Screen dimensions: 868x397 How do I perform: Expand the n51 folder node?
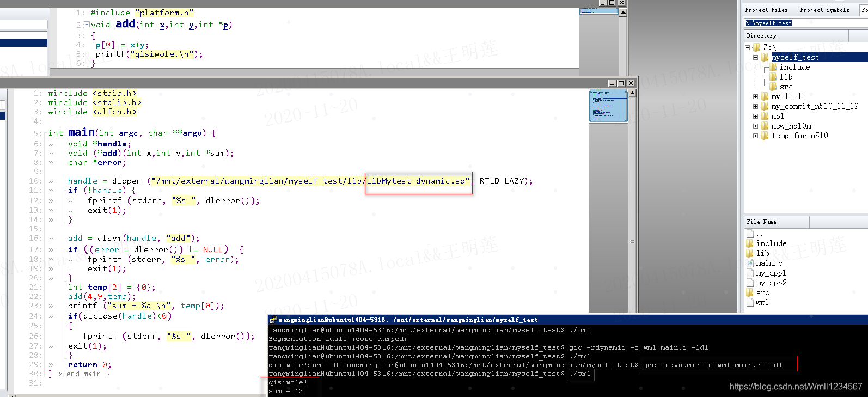coord(755,116)
